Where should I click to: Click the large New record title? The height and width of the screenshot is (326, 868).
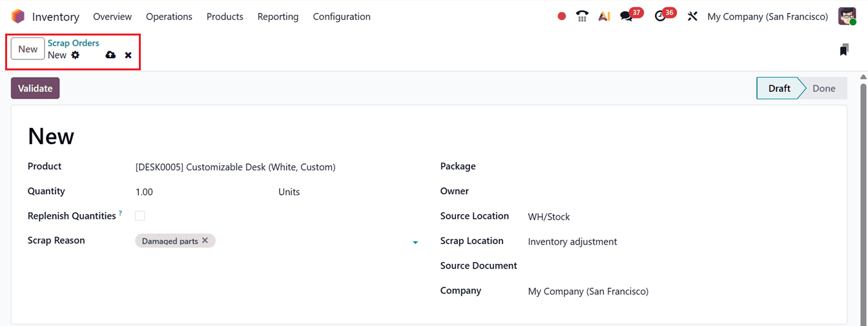click(x=51, y=136)
